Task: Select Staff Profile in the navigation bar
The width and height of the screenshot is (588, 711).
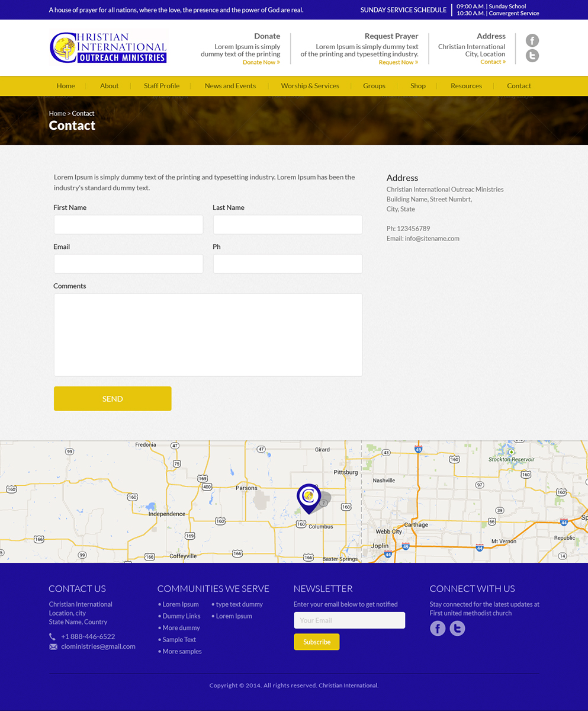Action: pyautogui.click(x=161, y=85)
